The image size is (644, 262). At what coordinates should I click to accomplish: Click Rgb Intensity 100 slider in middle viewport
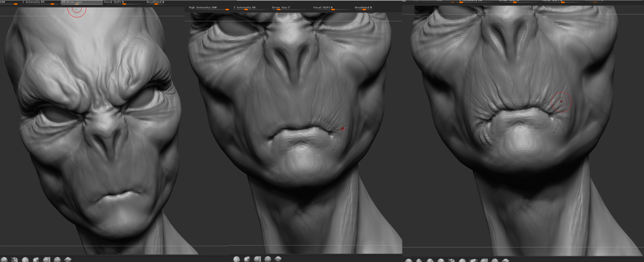(209, 8)
